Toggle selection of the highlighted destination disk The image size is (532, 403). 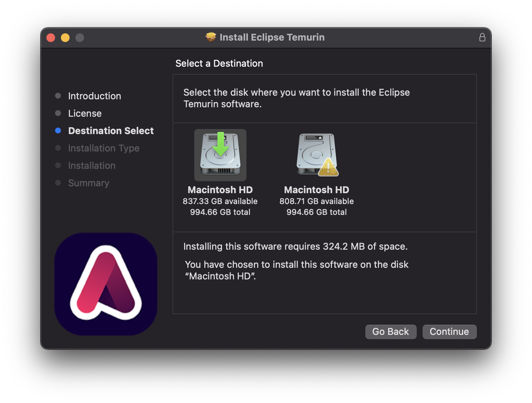click(220, 155)
